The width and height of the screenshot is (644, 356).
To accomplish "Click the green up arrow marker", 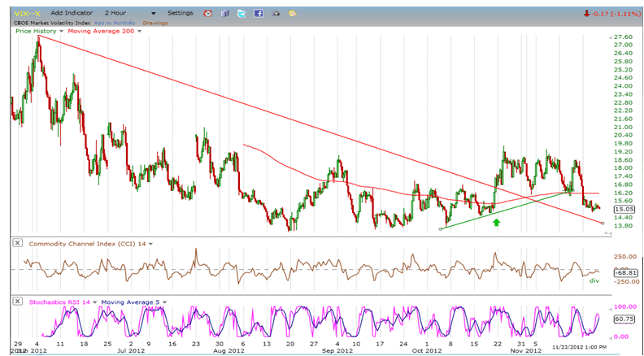I will (496, 220).
